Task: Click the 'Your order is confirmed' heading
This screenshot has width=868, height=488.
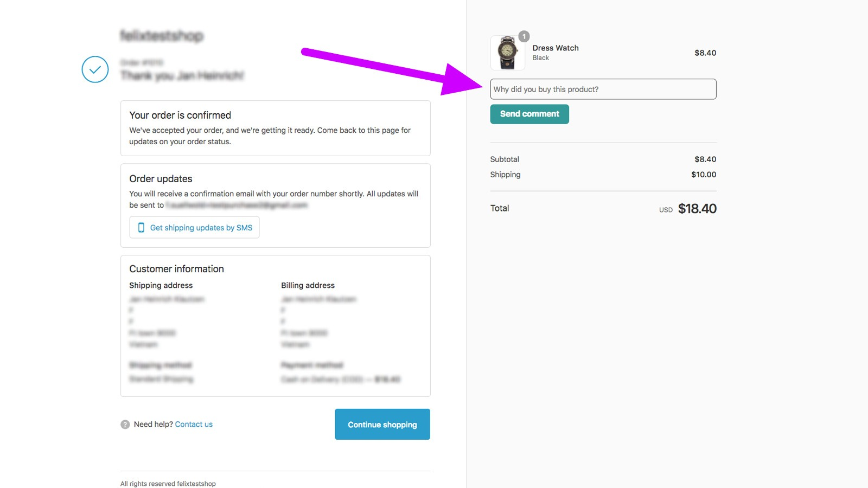Action: pyautogui.click(x=180, y=115)
